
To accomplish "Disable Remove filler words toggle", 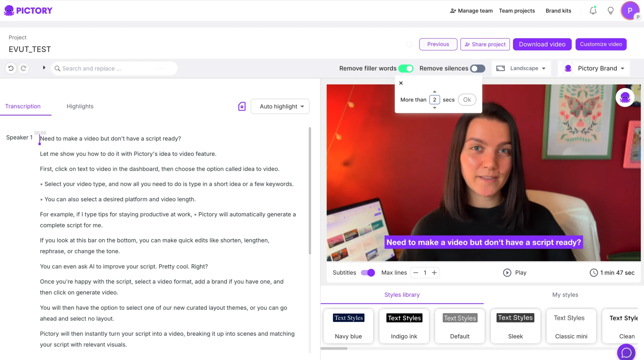I will click(x=406, y=68).
